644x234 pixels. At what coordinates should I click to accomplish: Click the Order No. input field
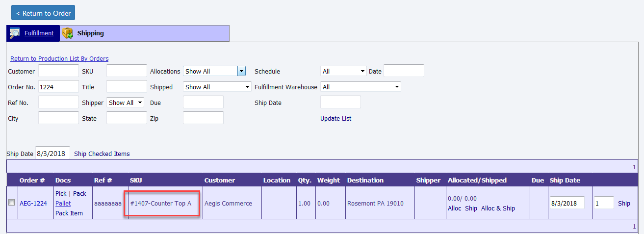pyautogui.click(x=58, y=87)
